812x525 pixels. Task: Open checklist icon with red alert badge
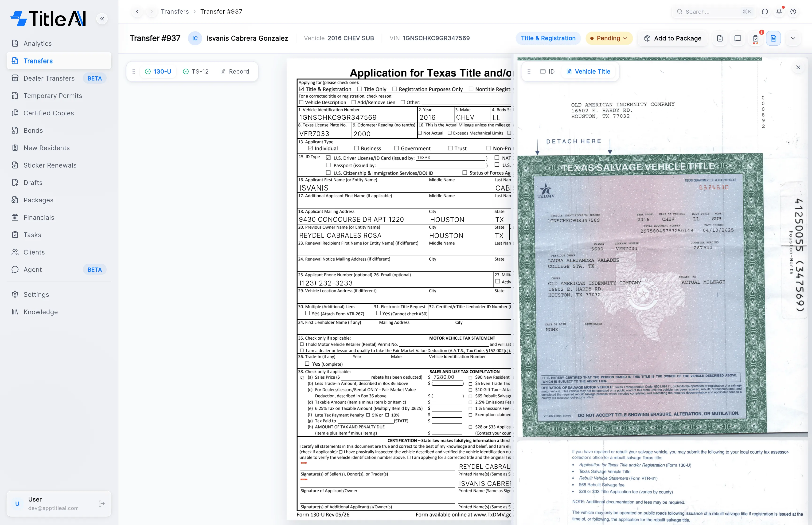[755, 38]
